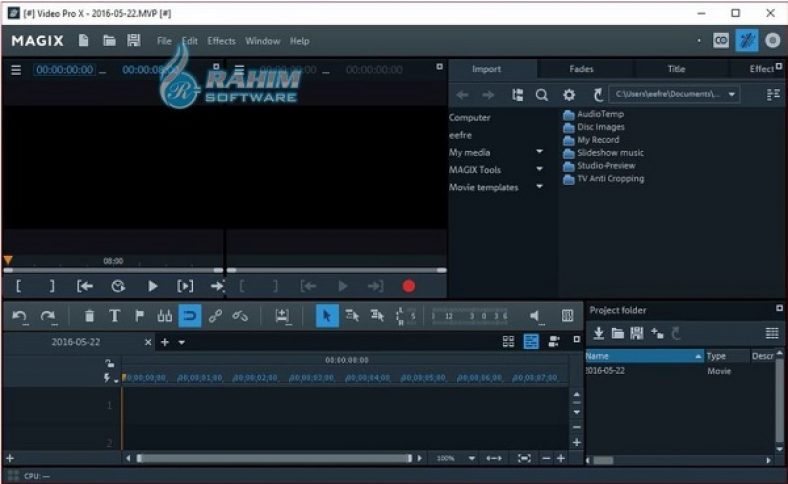
Task: Select the Title text tool in toolbar
Action: (x=114, y=316)
